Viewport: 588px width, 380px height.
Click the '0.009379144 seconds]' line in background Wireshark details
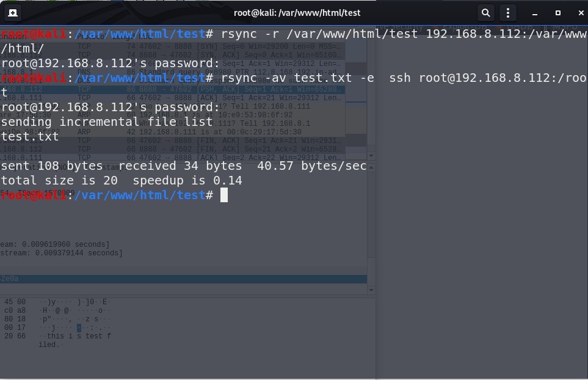62,253
